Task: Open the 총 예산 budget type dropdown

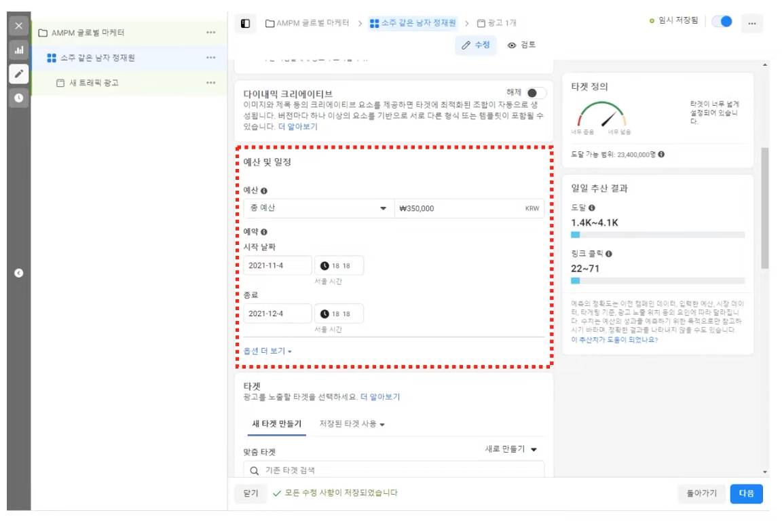Action: [x=318, y=208]
